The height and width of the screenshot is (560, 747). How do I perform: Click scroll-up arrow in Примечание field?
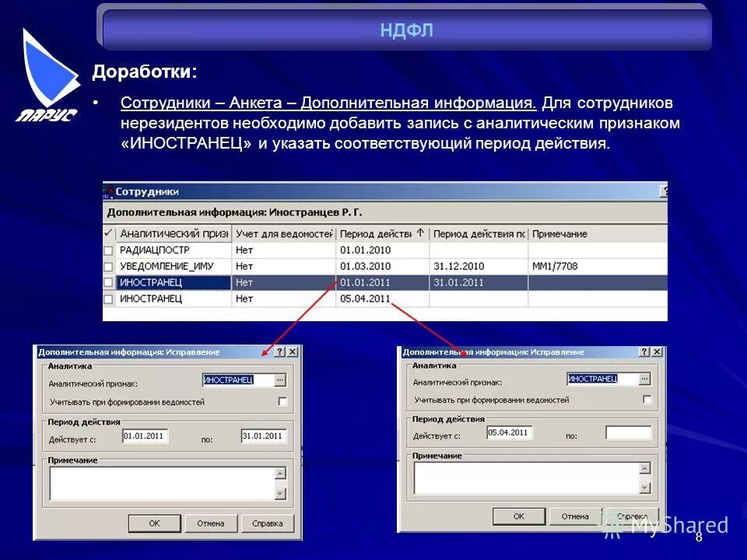(279, 474)
